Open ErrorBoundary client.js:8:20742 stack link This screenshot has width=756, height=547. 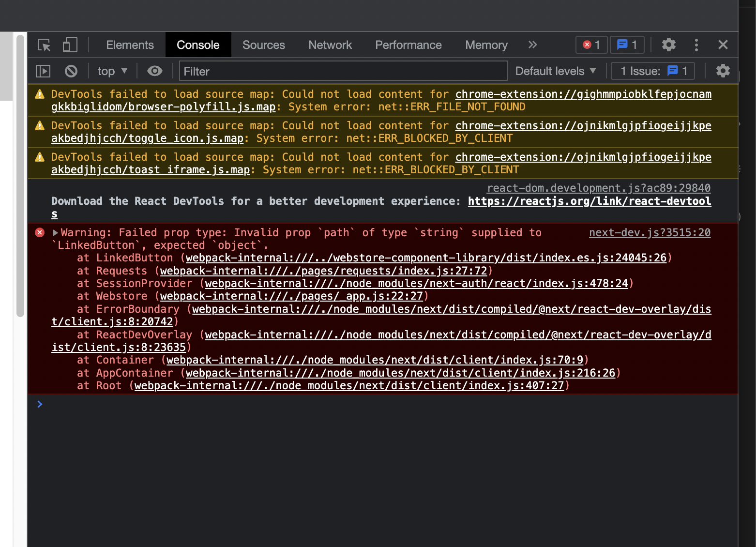pos(381,315)
